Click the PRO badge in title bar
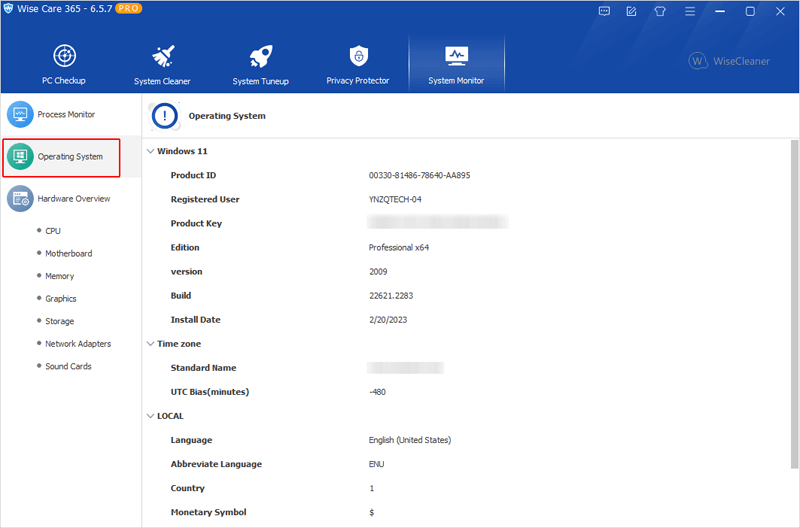800x528 pixels. 128,8
